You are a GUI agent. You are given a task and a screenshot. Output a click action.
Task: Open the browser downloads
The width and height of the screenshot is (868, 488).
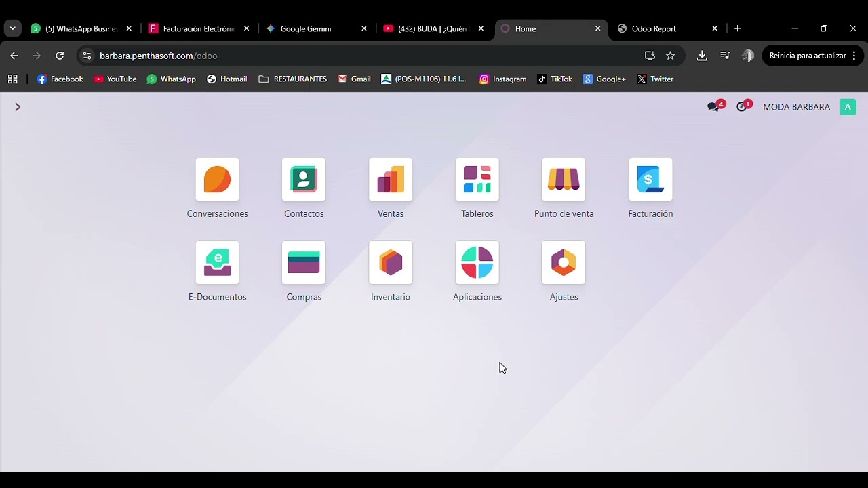(702, 56)
